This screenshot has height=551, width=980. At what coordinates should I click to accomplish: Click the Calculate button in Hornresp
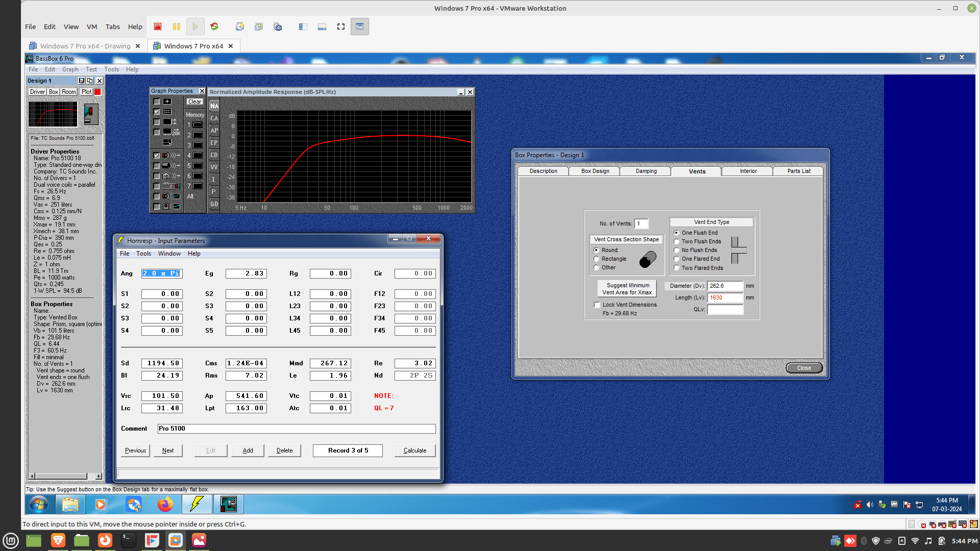click(415, 450)
